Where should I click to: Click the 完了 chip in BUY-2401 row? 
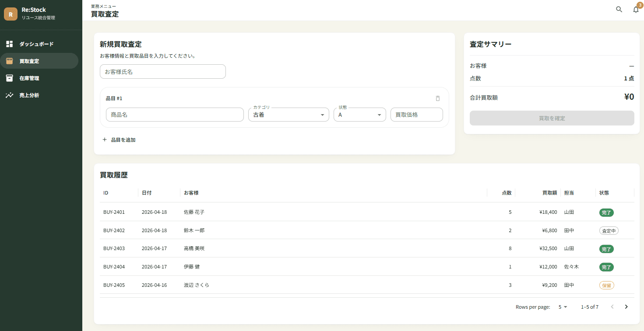pyautogui.click(x=606, y=213)
